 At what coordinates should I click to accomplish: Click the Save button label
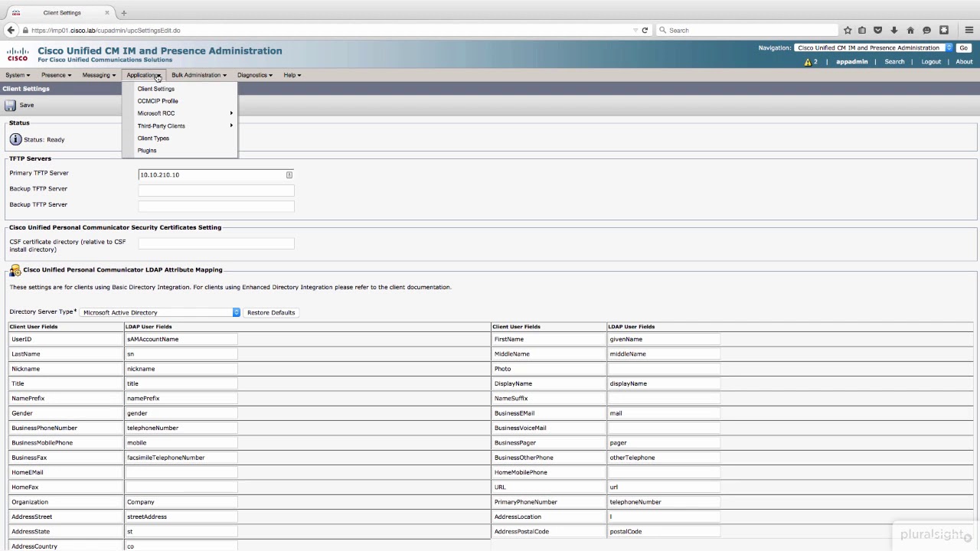point(27,105)
